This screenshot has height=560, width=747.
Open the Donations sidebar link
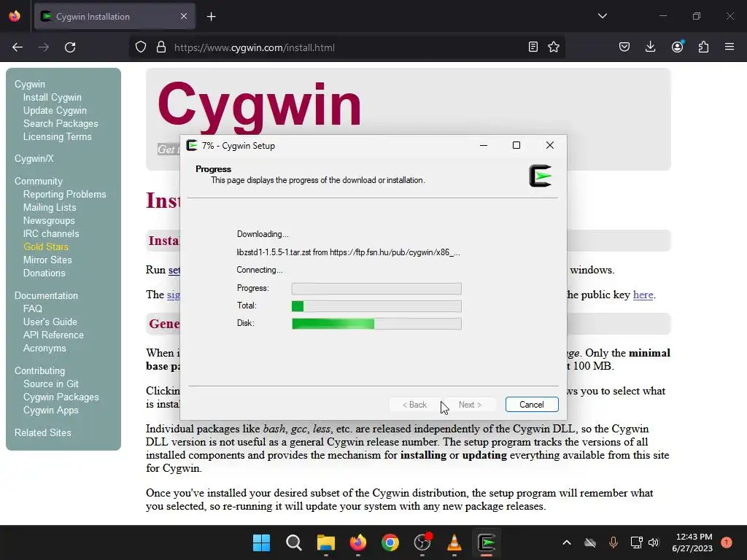44,273
